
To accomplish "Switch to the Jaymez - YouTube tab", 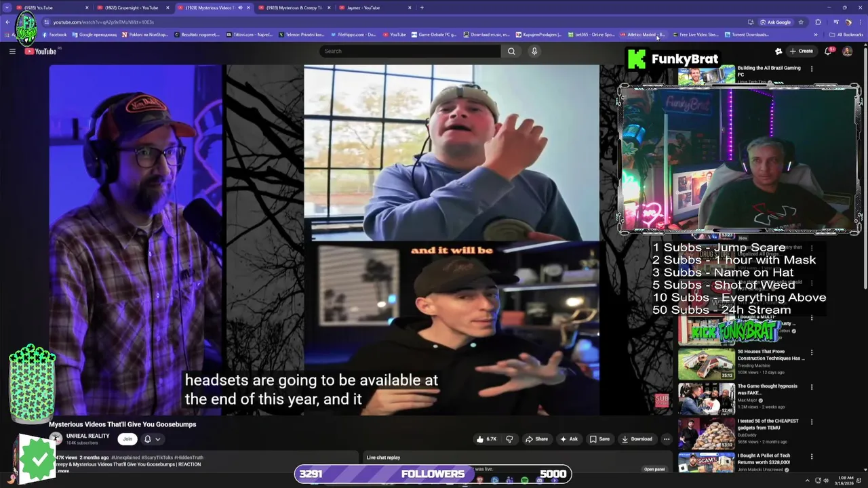I will (x=375, y=7).
